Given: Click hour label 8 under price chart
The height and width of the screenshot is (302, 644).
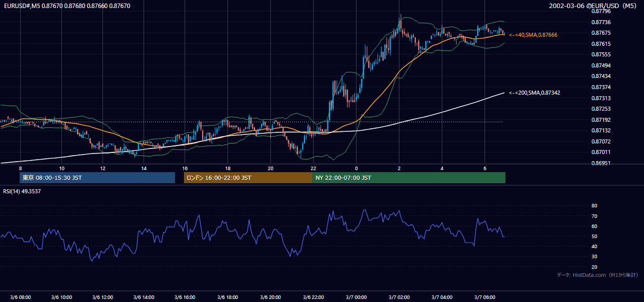Looking at the screenshot, I should 20,168.
